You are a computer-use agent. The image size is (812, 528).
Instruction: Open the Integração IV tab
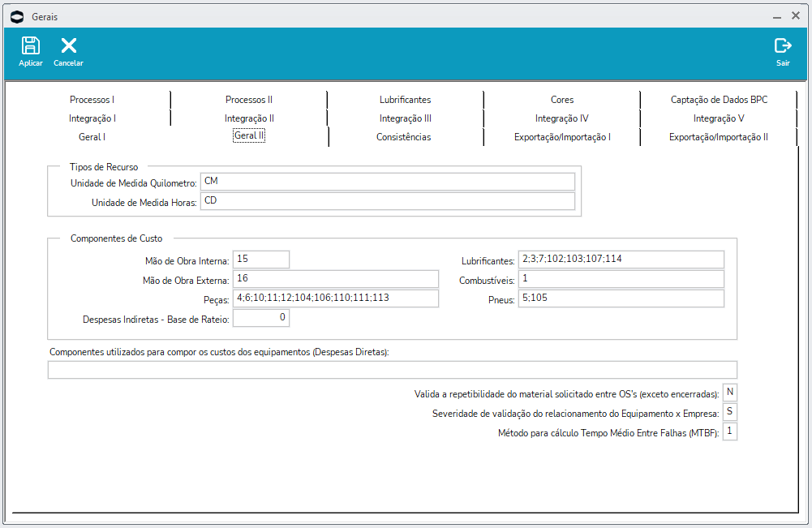coord(562,118)
